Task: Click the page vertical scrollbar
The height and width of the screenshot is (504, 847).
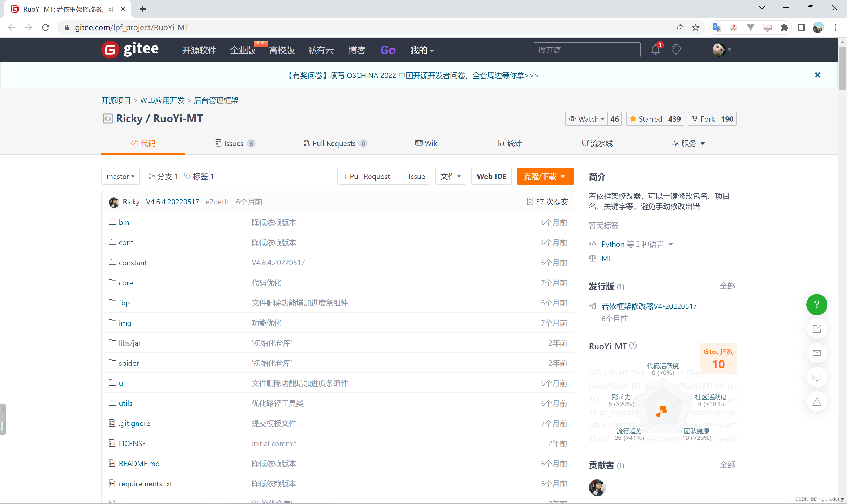Action: point(842,68)
